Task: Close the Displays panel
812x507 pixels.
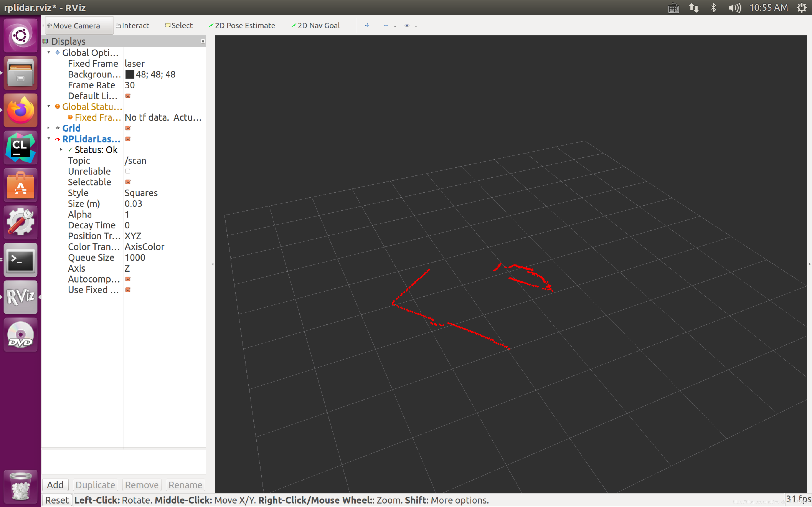Action: [x=203, y=41]
